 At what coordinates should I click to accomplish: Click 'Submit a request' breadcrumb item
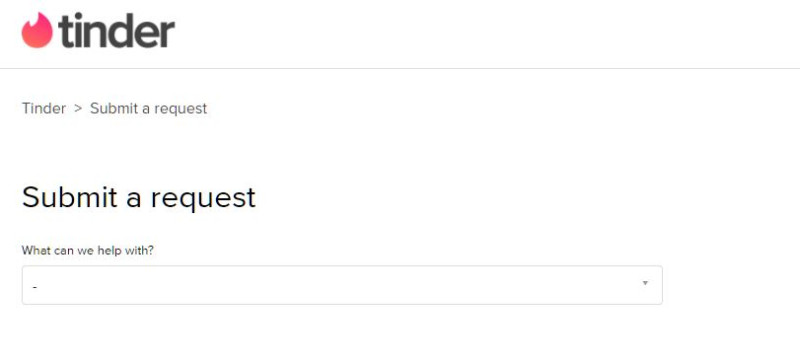pyautogui.click(x=148, y=108)
